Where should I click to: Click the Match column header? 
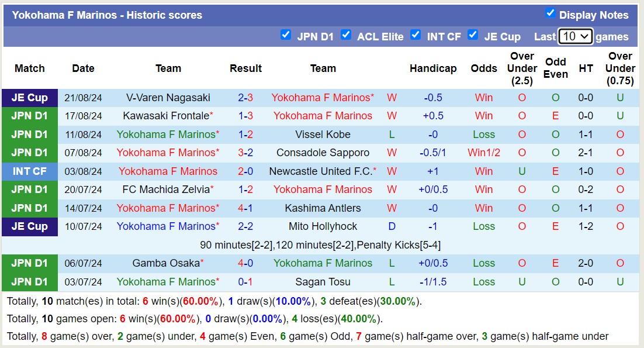(29, 68)
